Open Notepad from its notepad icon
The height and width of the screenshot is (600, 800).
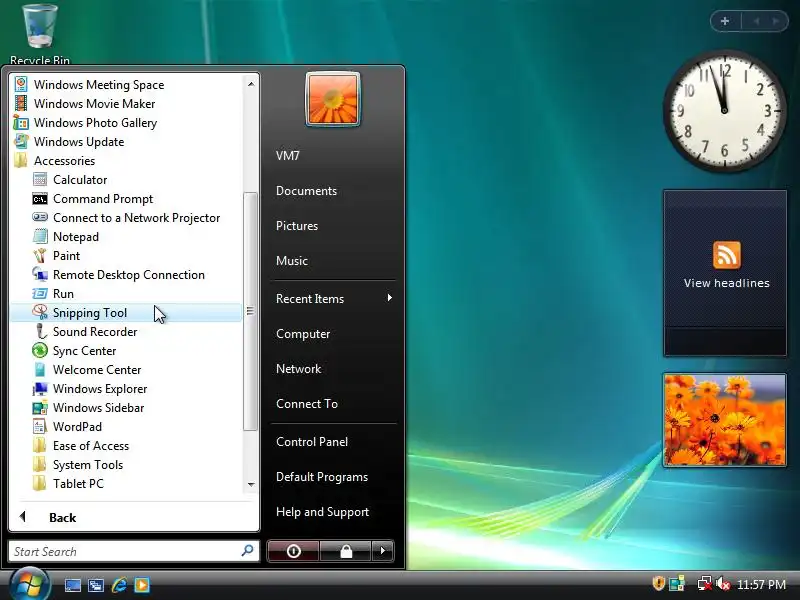coord(40,236)
